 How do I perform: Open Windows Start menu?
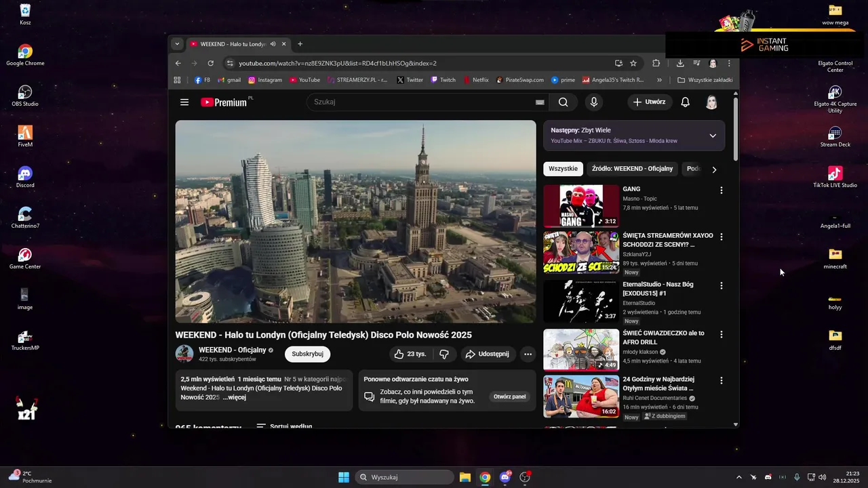(344, 477)
